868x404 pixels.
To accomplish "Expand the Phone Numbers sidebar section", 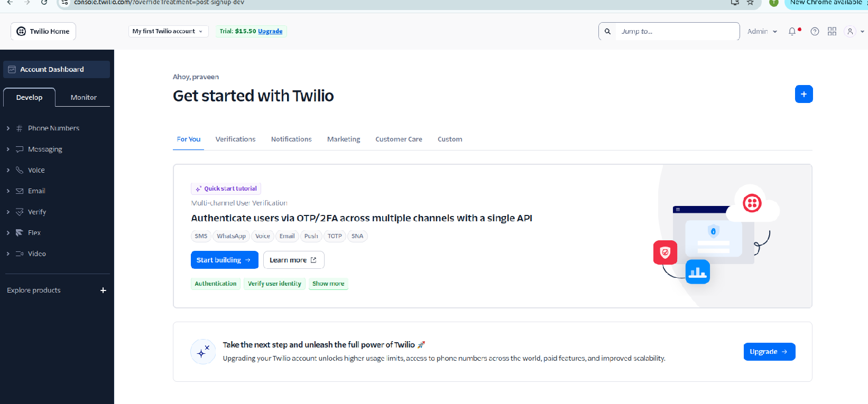I will (8, 128).
